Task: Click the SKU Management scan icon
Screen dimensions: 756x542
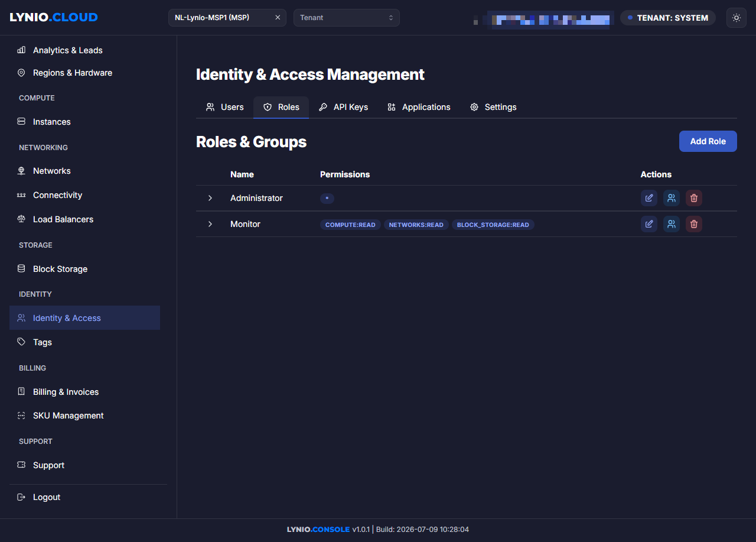Action: tap(21, 416)
